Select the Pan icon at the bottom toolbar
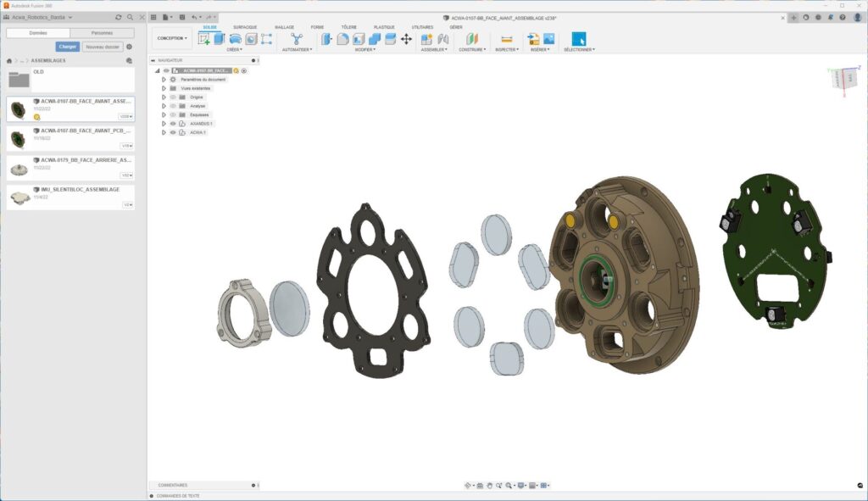The image size is (868, 501). point(489,485)
